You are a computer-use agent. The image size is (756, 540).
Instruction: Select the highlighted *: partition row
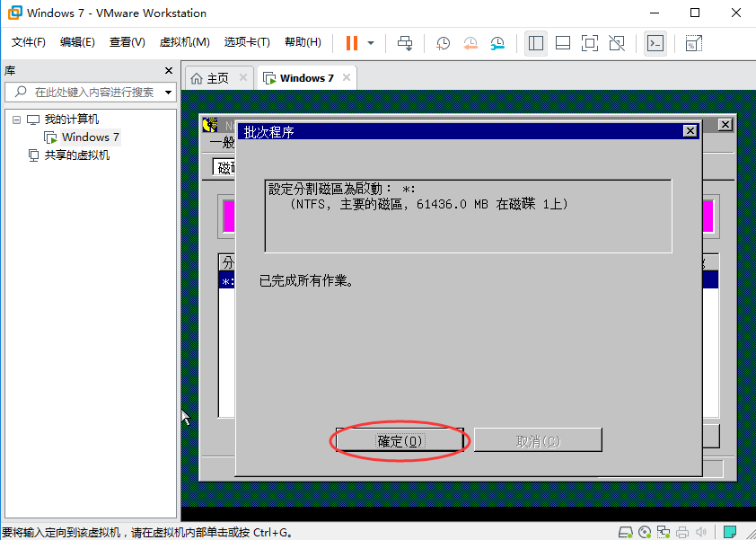tap(227, 281)
